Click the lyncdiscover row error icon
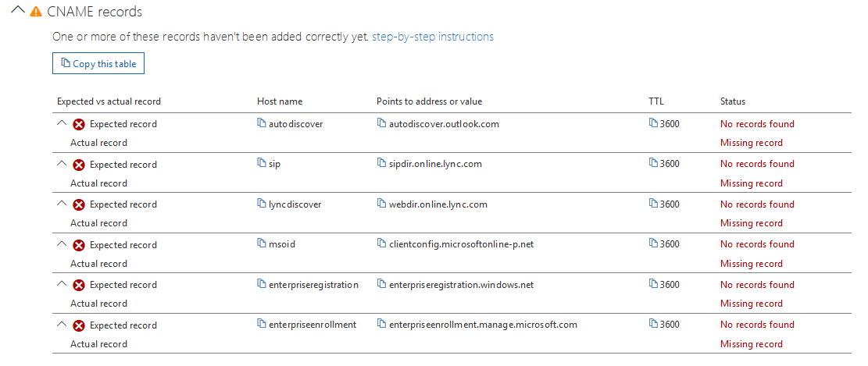Image resolution: width=868 pixels, height=366 pixels. pos(79,204)
